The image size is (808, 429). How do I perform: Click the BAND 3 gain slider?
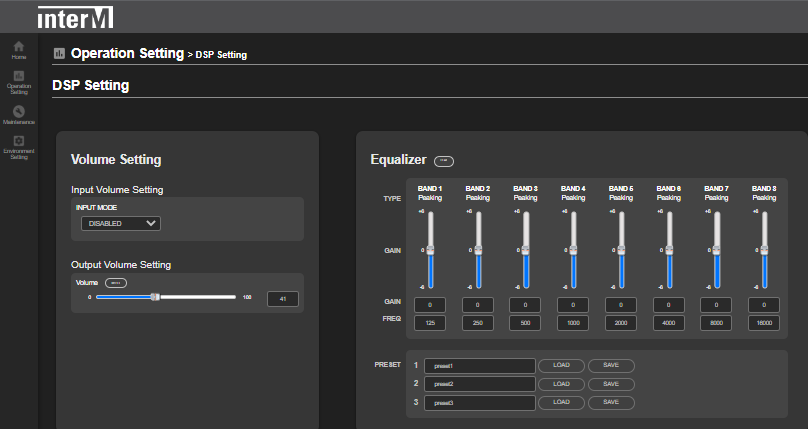tap(526, 250)
